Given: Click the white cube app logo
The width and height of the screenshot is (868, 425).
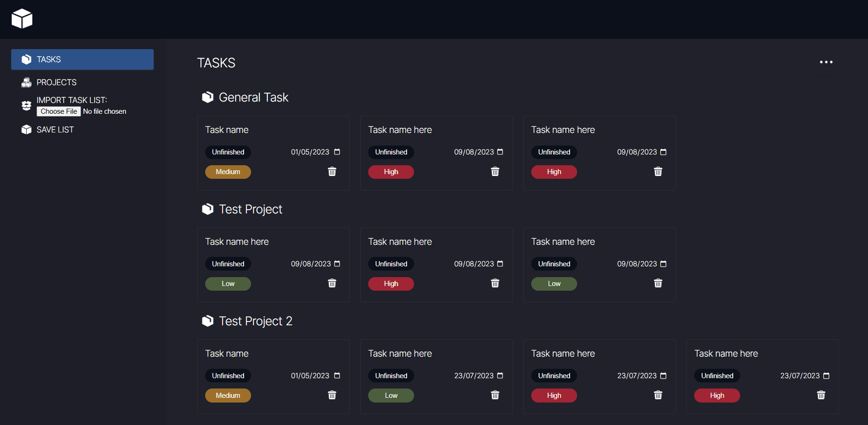Looking at the screenshot, I should [x=22, y=19].
